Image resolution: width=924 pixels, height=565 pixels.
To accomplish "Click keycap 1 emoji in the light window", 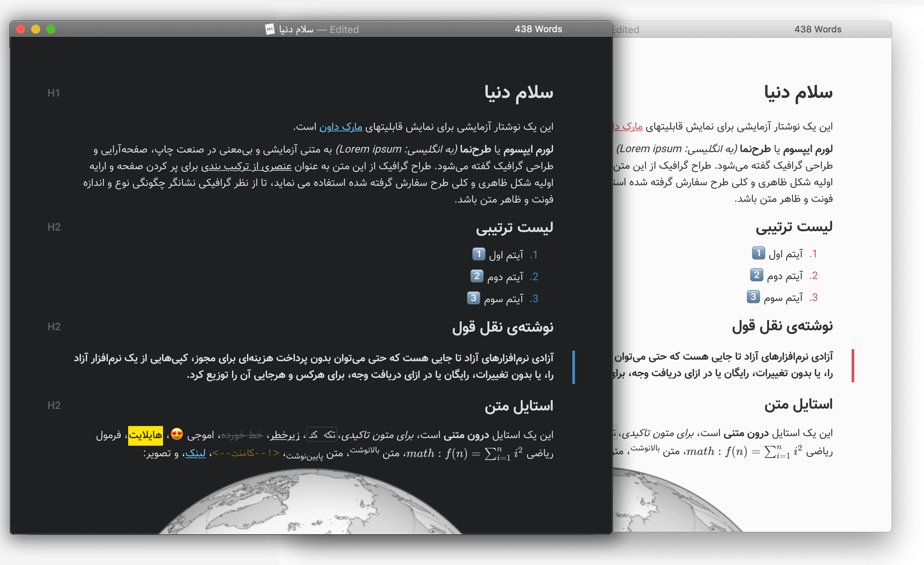I will (758, 253).
